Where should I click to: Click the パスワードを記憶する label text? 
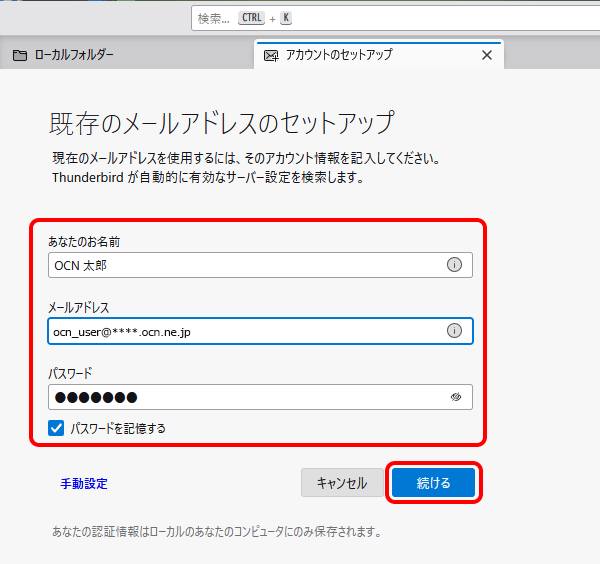point(118,428)
